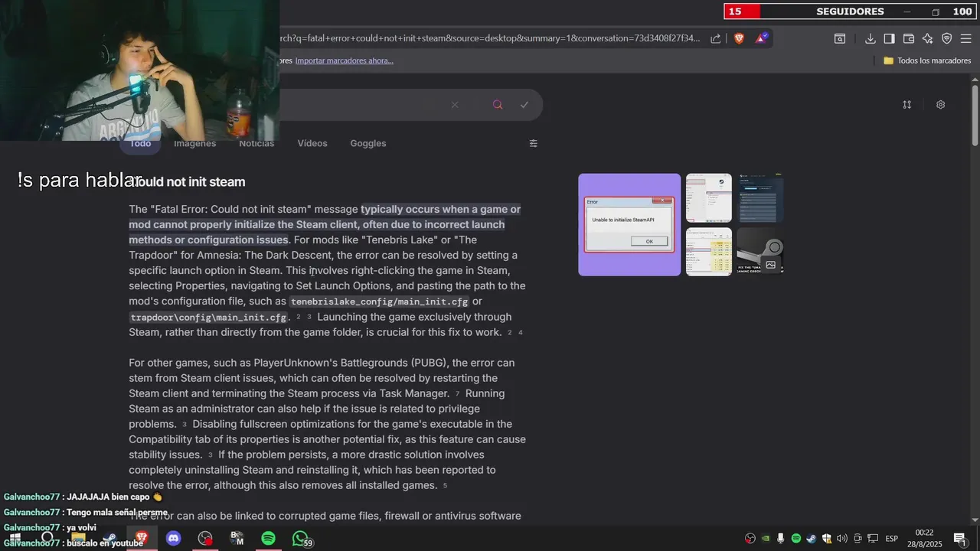Click the Importar marcadores ahora link

pos(345,60)
